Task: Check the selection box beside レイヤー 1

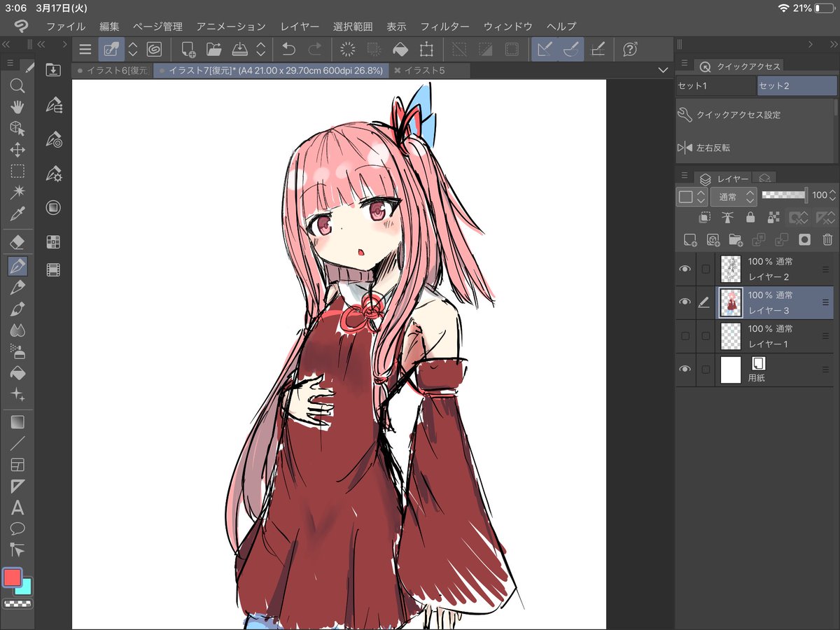Action: click(706, 336)
